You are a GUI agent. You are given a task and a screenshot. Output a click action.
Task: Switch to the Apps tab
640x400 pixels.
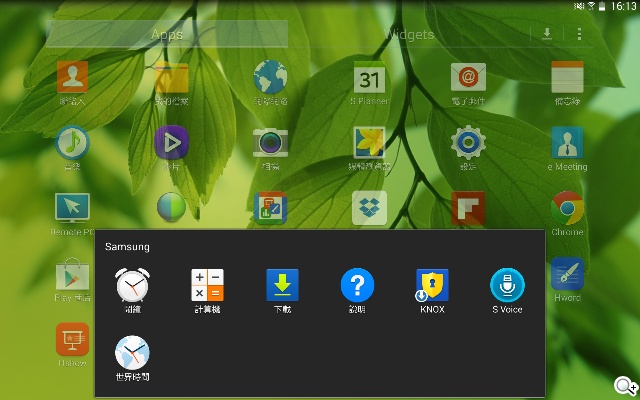point(167,34)
